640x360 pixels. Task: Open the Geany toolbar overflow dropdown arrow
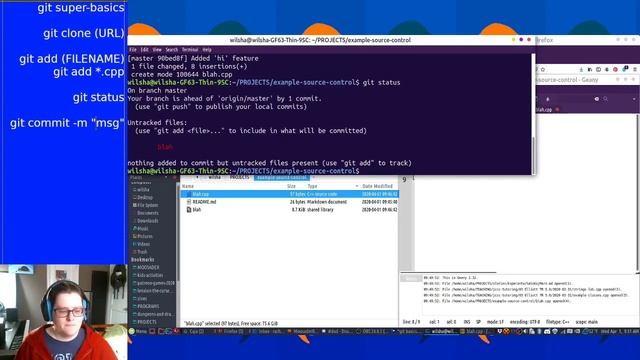[x=634, y=99]
